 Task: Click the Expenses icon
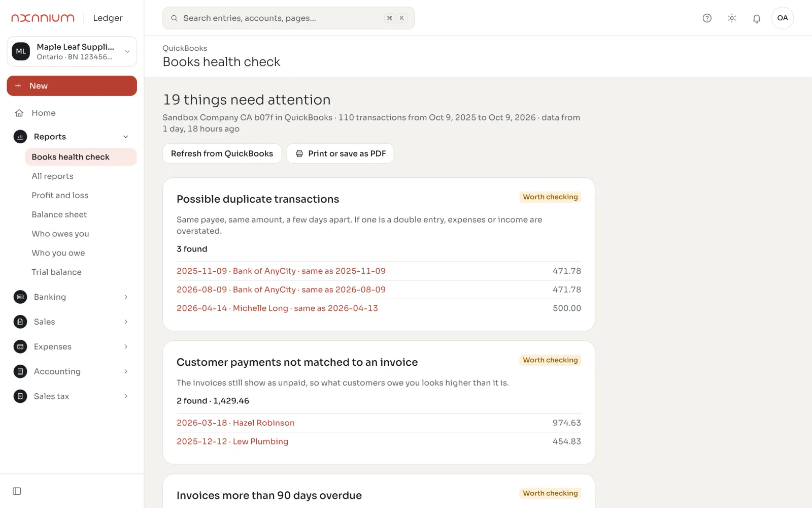click(x=20, y=347)
